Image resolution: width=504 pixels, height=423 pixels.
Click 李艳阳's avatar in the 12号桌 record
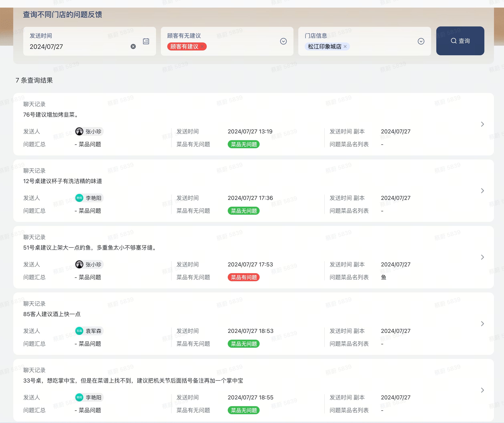[80, 198]
